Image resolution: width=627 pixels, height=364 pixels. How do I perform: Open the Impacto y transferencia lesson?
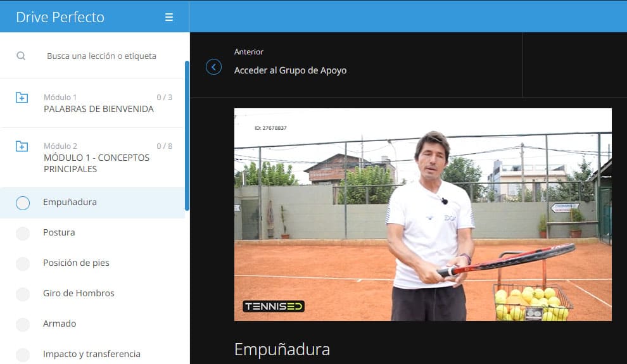tap(92, 354)
